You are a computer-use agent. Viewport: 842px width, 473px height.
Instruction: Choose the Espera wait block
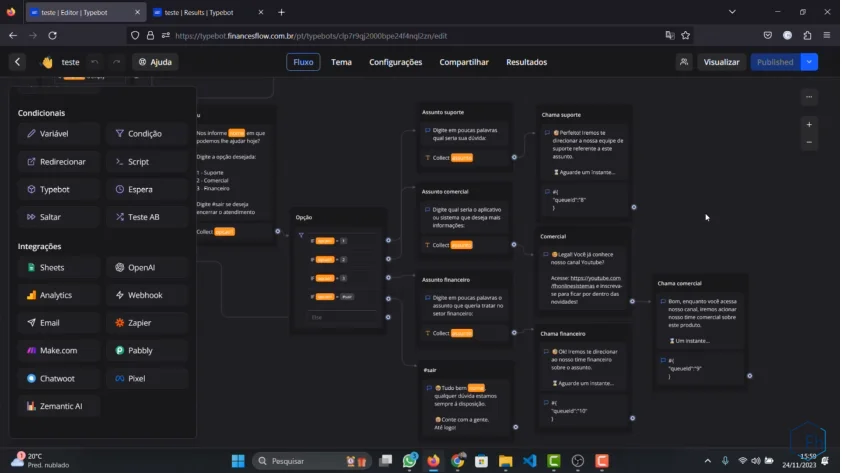point(146,189)
